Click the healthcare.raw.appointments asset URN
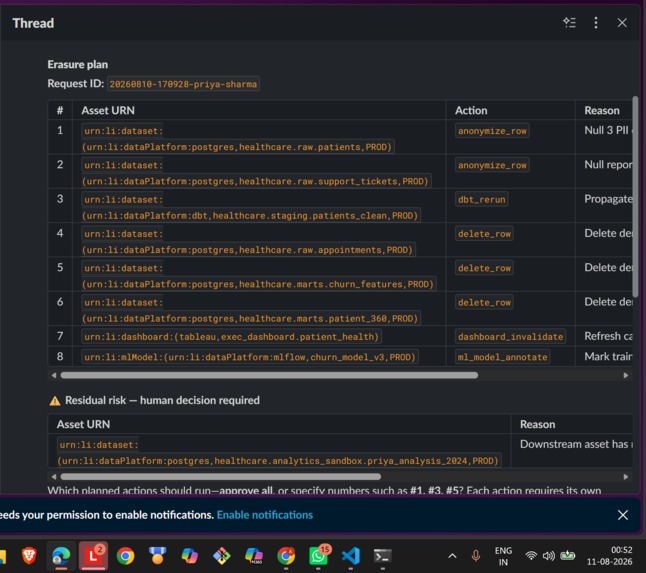Image resolution: width=646 pixels, height=573 pixels. click(x=248, y=241)
